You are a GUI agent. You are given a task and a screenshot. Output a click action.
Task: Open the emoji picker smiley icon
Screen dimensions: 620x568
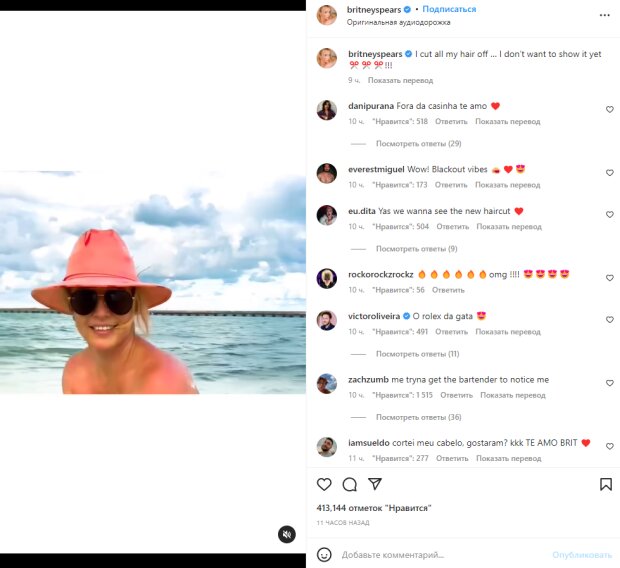tap(324, 555)
